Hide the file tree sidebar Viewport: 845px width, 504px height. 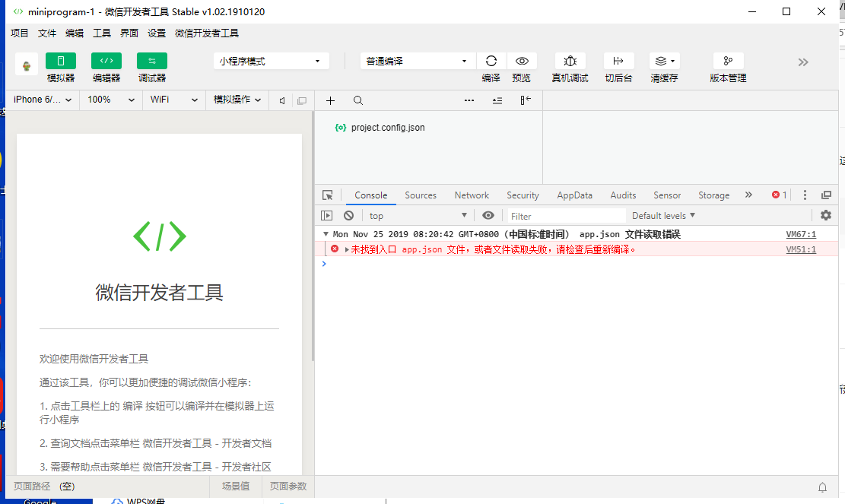(x=526, y=100)
